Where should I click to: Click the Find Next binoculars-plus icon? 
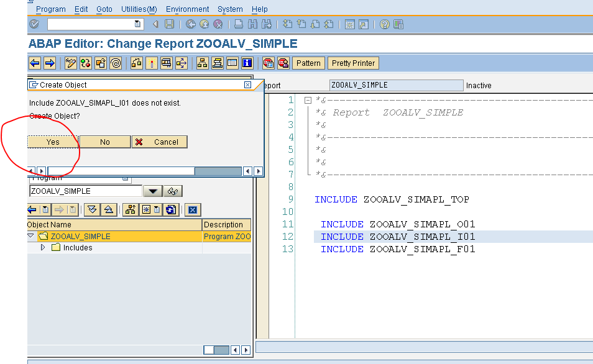(x=267, y=24)
